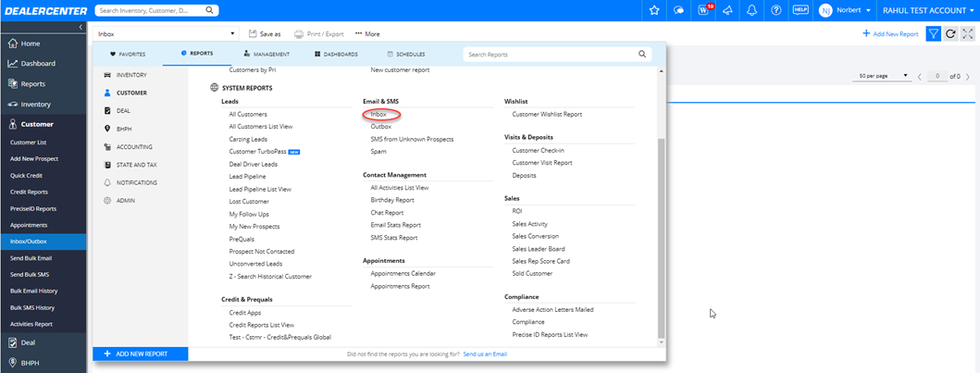Click the page number input box

pos(937,76)
